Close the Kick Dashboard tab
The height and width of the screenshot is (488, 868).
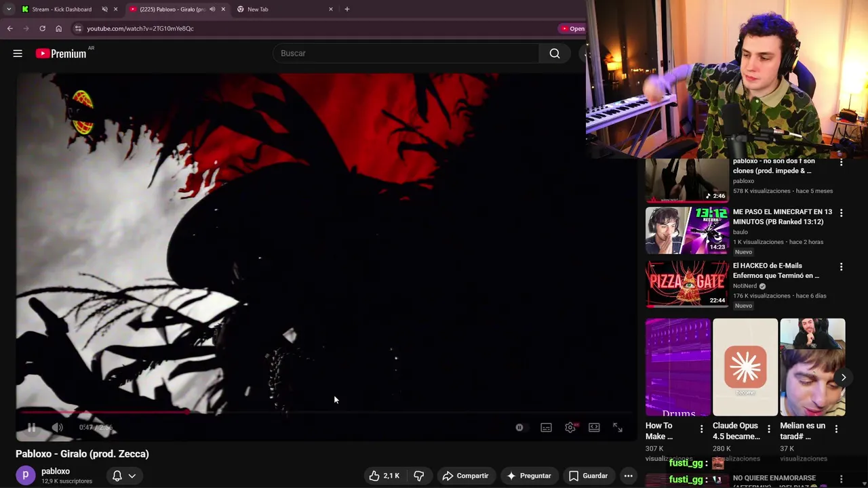click(x=115, y=9)
